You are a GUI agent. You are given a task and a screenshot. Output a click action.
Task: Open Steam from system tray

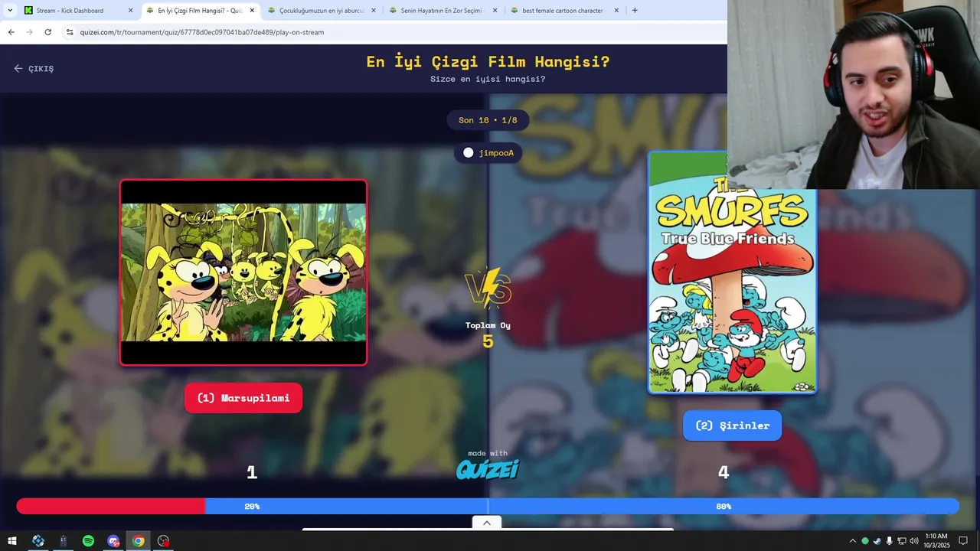(x=877, y=541)
